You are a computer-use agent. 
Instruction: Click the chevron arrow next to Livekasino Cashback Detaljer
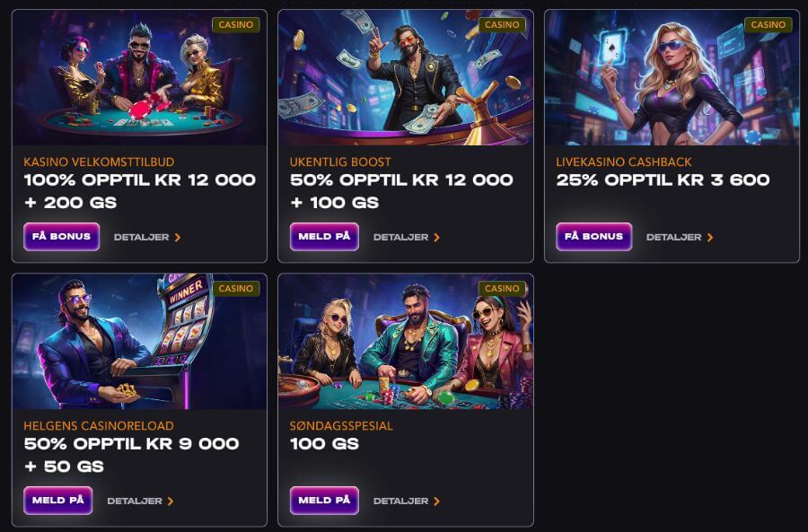[710, 237]
